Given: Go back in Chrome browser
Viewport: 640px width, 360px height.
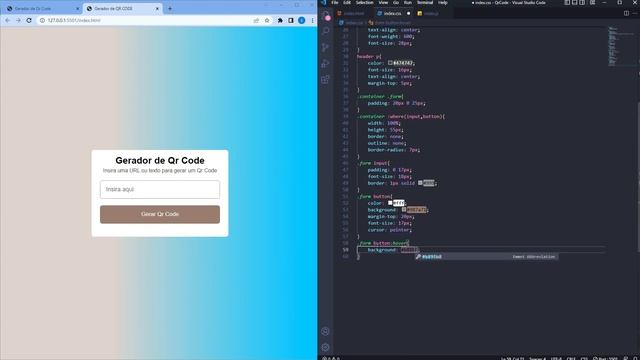Looking at the screenshot, I should pyautogui.click(x=7, y=20).
